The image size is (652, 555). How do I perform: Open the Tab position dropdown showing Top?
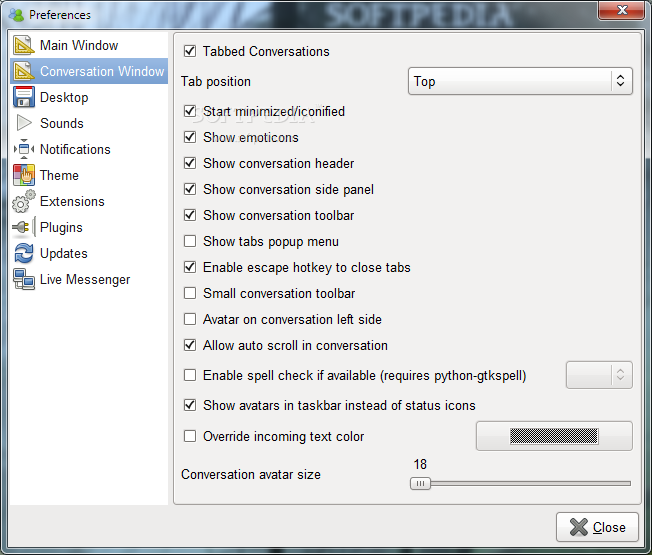coord(520,81)
